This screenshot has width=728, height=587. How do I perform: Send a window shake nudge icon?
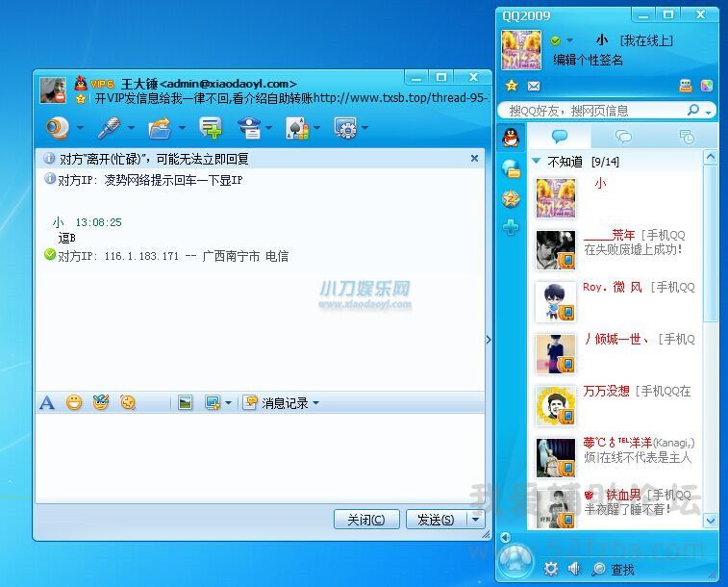(128, 402)
